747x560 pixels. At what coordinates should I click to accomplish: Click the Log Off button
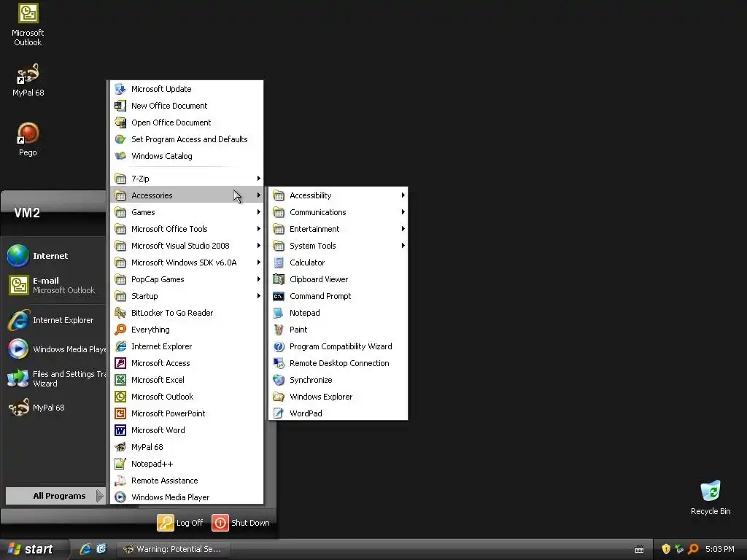(x=181, y=523)
